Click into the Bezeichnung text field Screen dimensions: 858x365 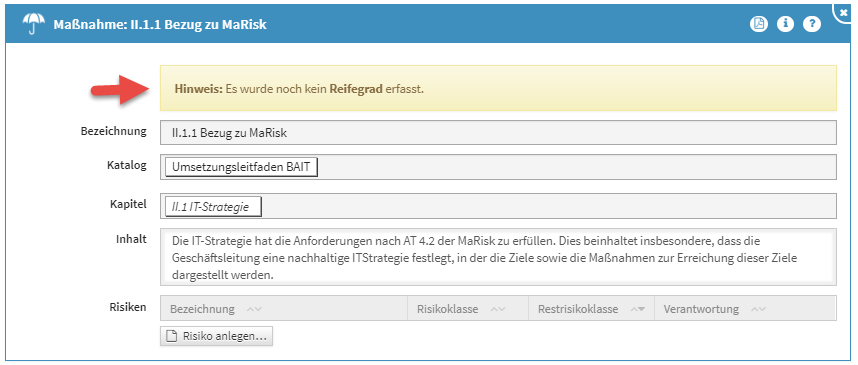tap(498, 132)
